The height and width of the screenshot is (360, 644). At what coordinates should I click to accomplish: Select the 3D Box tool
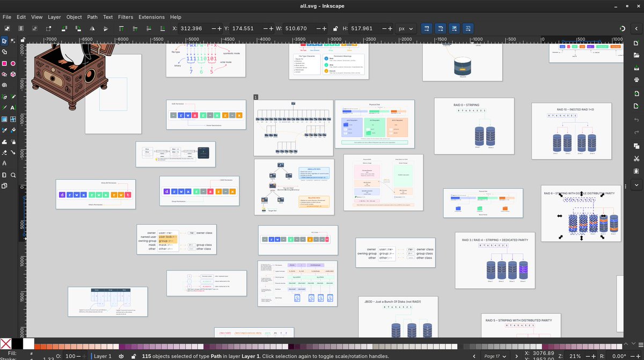pos(13,74)
